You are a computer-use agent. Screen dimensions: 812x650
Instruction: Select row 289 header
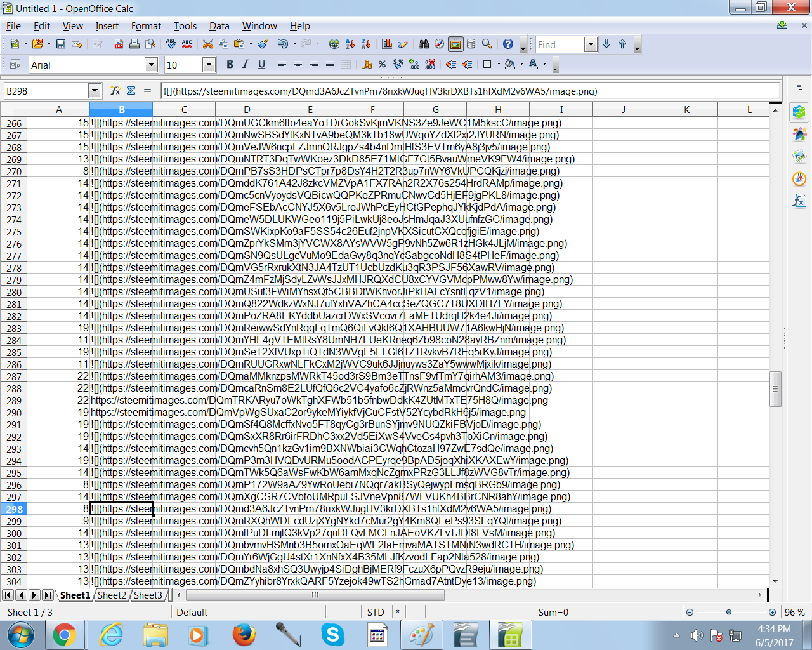[14, 401]
